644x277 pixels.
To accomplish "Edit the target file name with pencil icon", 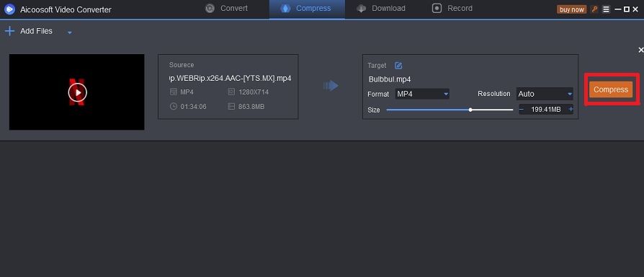I will [398, 66].
